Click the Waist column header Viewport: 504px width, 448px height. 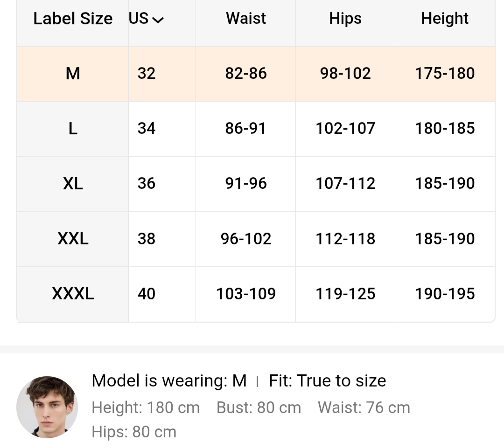246,19
